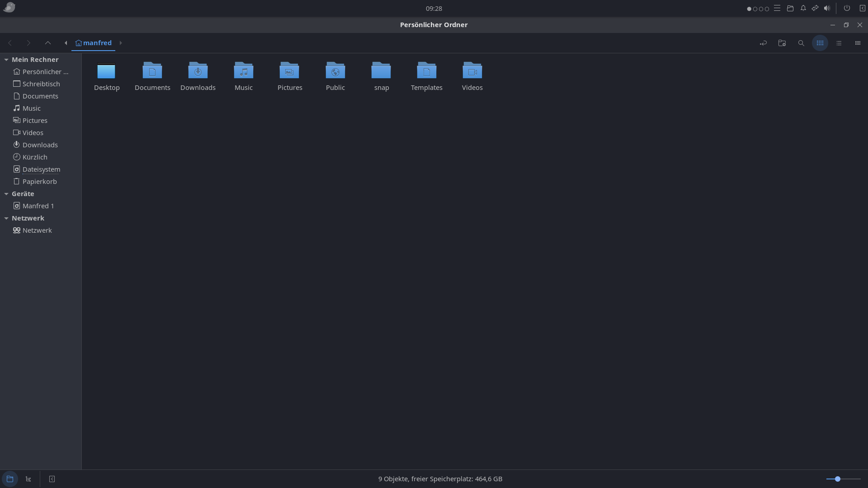Show places sidebar from status bar
Image resolution: width=868 pixels, height=488 pixels.
[10, 479]
